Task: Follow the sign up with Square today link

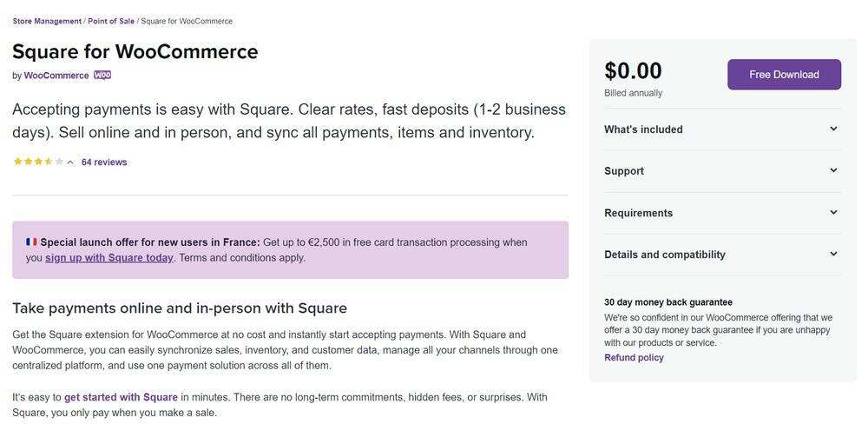Action: coord(109,258)
